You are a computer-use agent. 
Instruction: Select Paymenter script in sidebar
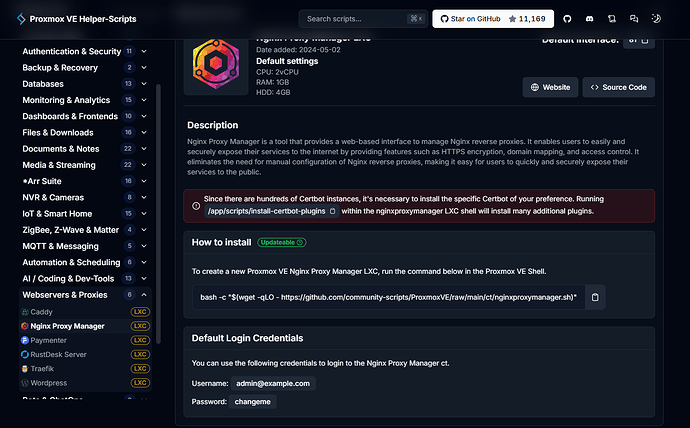85,340
